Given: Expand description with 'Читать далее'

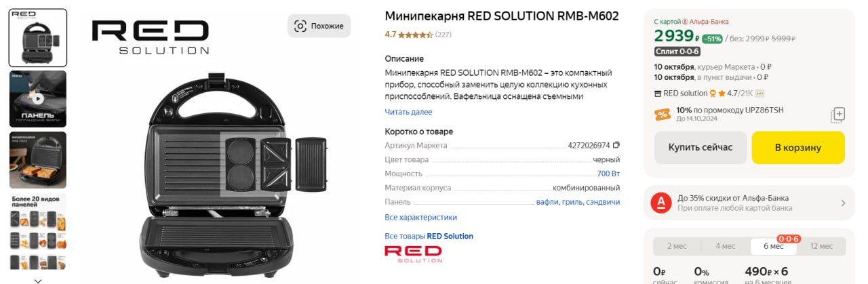Looking at the screenshot, I should pyautogui.click(x=408, y=112).
